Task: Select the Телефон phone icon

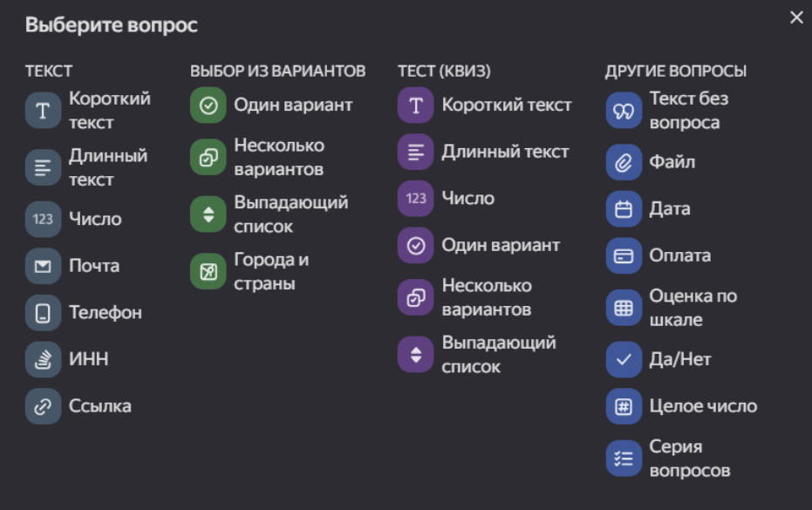Action: coord(43,313)
